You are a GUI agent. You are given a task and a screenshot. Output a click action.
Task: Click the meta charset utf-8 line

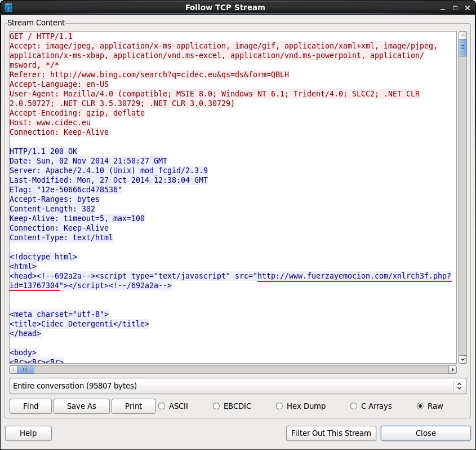tap(59, 314)
